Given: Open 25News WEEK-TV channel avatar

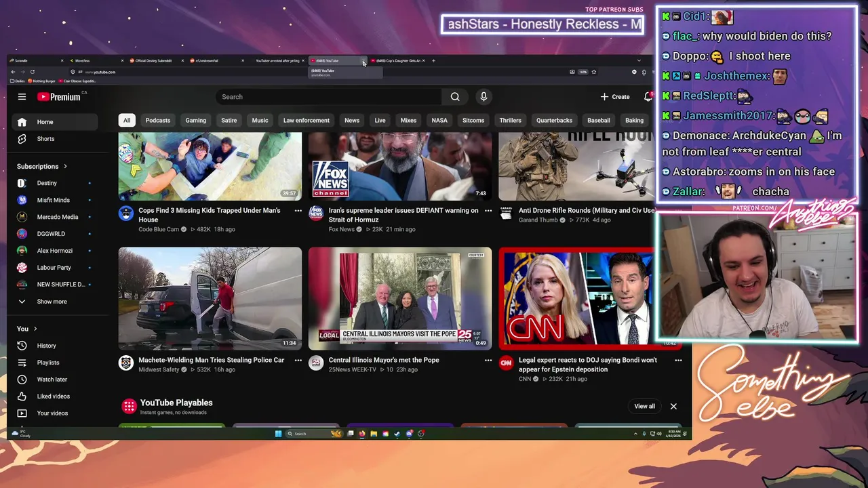Looking at the screenshot, I should pos(316,363).
